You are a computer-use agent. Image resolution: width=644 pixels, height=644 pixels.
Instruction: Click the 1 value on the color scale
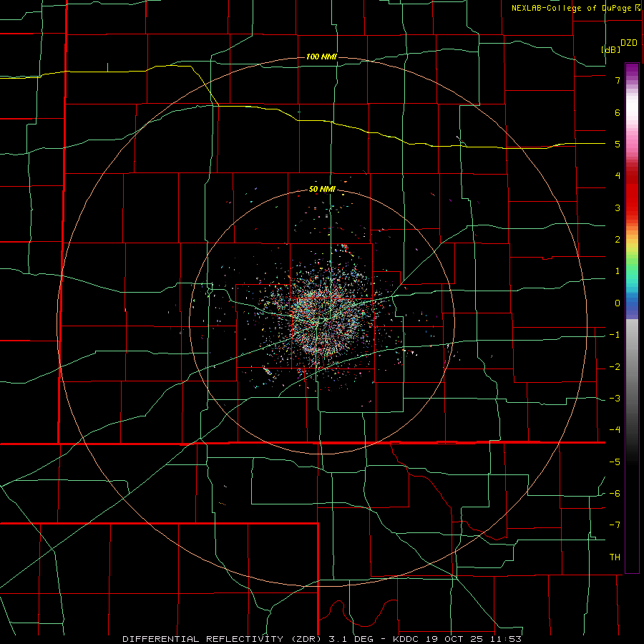[x=618, y=271]
